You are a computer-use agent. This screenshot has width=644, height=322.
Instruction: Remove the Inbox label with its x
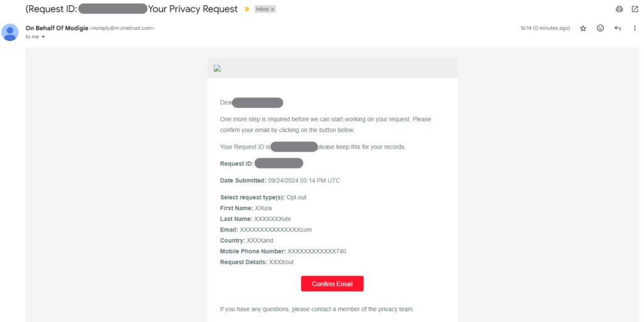point(273,9)
